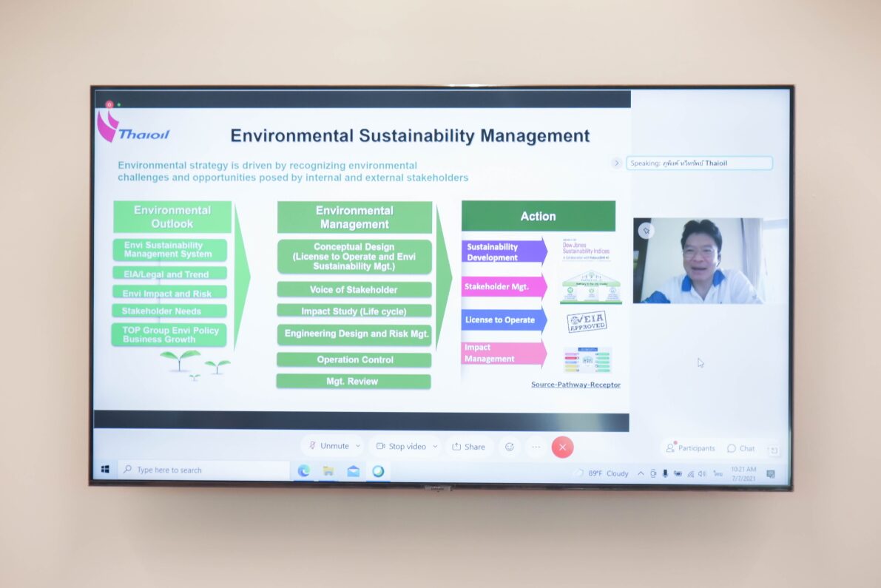Open the volume control in the system tray

click(702, 474)
